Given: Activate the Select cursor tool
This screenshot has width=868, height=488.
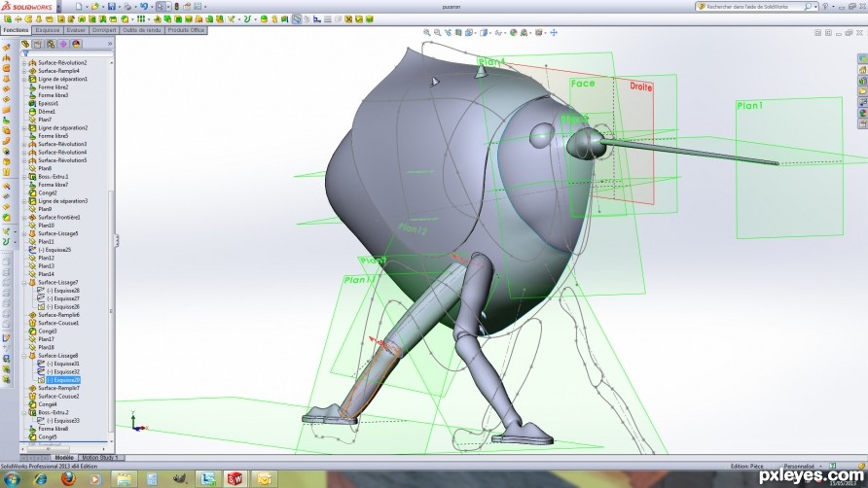Looking at the screenshot, I should (160, 7).
